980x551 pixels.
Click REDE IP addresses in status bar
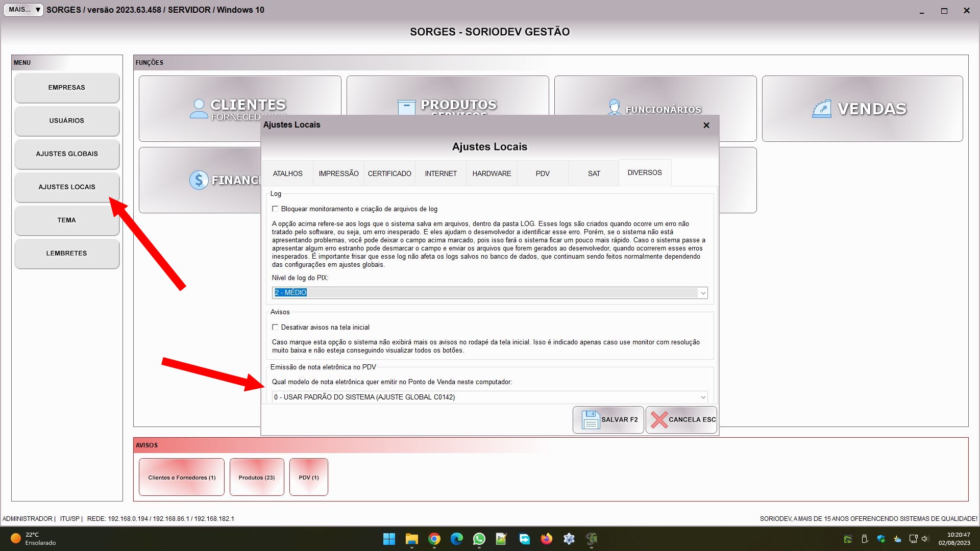tap(161, 519)
